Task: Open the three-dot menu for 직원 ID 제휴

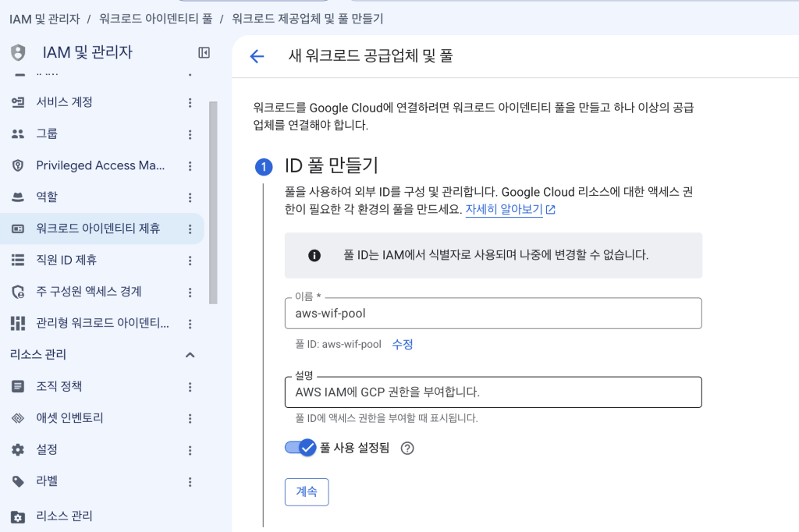Action: click(190, 261)
